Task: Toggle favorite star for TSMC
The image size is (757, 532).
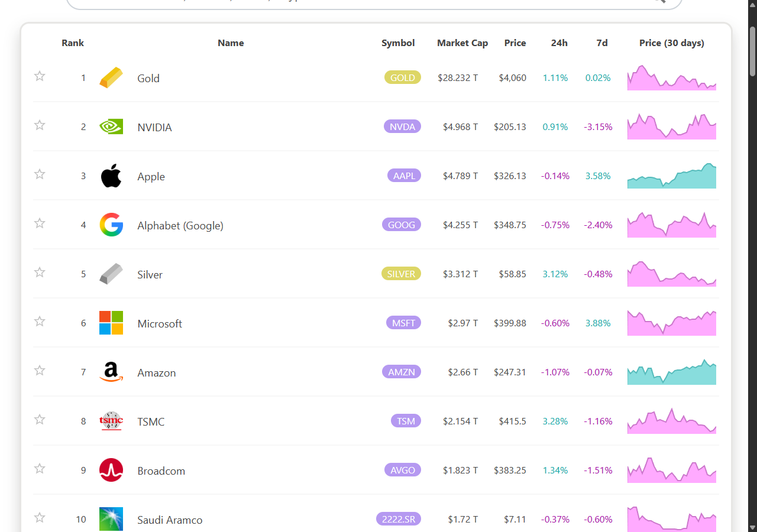Action: (40, 419)
